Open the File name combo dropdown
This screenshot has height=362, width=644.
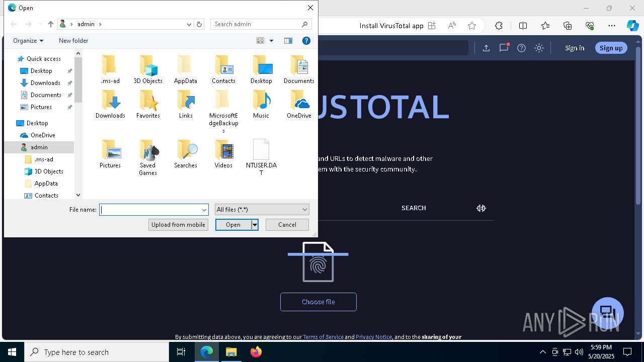(x=204, y=210)
